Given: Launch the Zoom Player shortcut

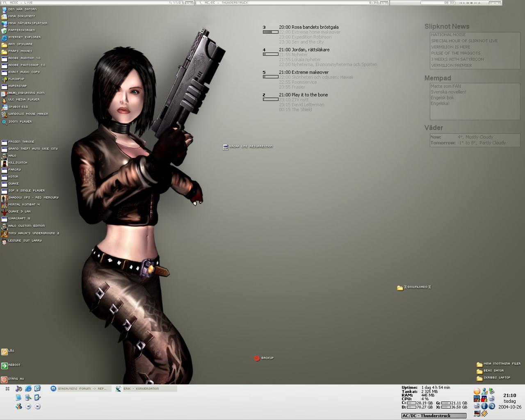Looking at the screenshot, I should pyautogui.click(x=17, y=122).
